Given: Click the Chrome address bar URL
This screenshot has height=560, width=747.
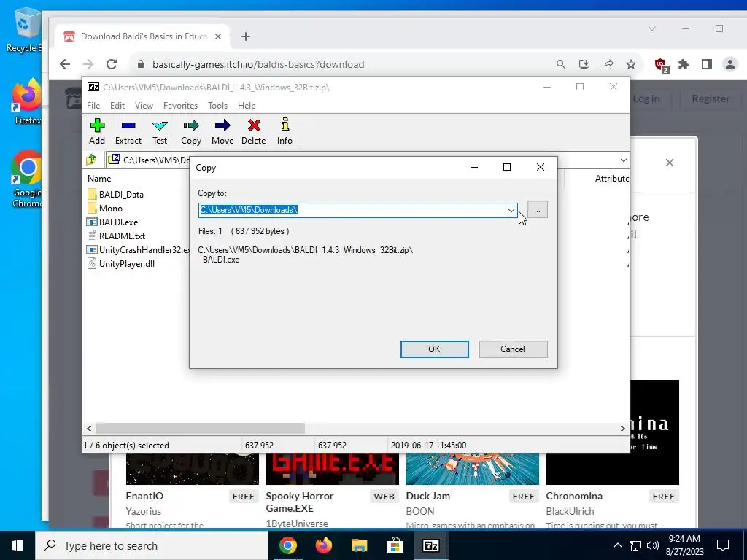Looking at the screenshot, I should coord(258,64).
